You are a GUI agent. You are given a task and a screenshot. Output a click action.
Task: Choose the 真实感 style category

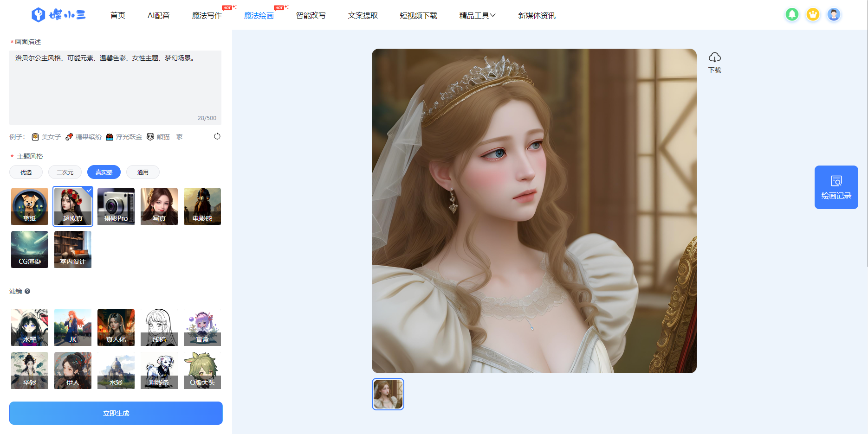pyautogui.click(x=104, y=172)
